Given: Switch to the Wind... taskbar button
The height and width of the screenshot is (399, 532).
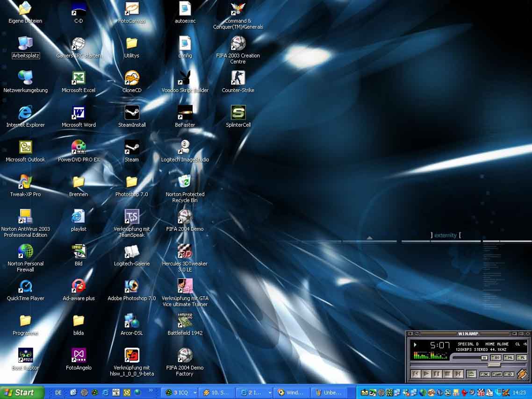Looking at the screenshot, I should pos(291,392).
